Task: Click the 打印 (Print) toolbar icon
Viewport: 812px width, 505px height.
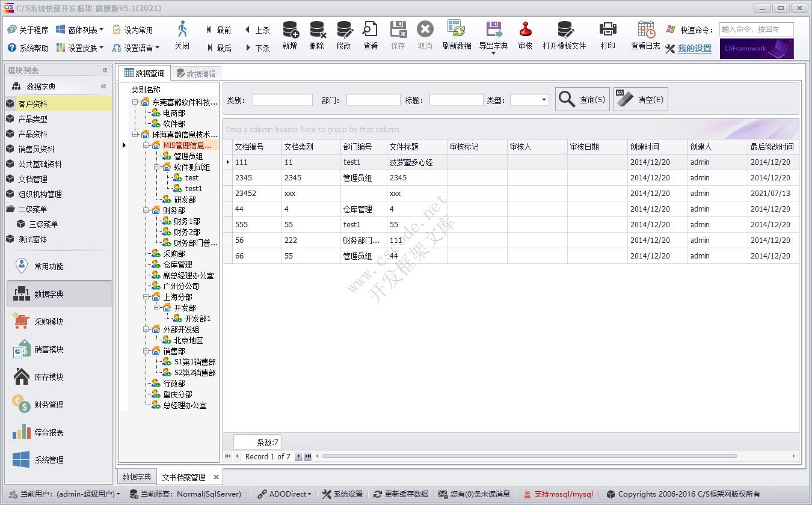Action: click(x=607, y=35)
